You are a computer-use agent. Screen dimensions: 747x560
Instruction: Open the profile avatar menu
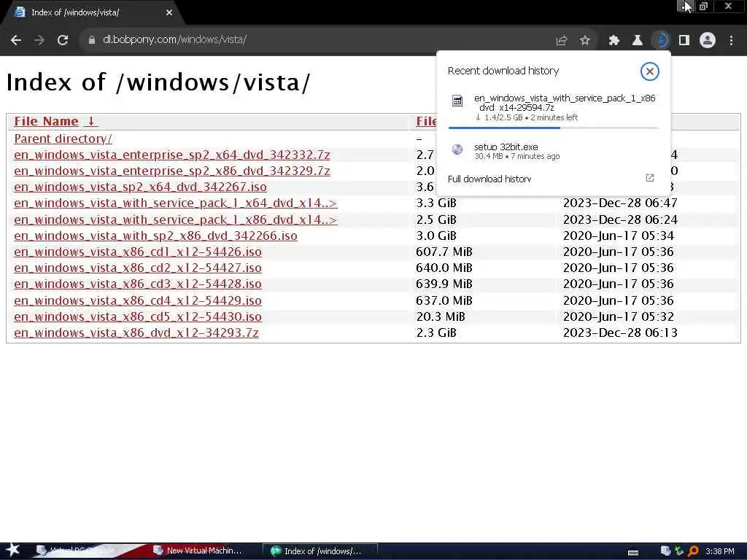708,41
